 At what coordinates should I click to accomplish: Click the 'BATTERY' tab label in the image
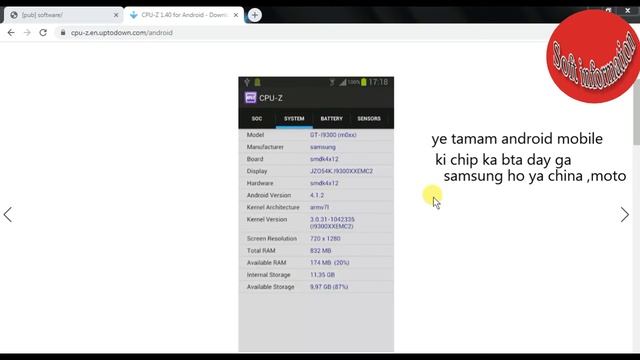[x=331, y=119]
